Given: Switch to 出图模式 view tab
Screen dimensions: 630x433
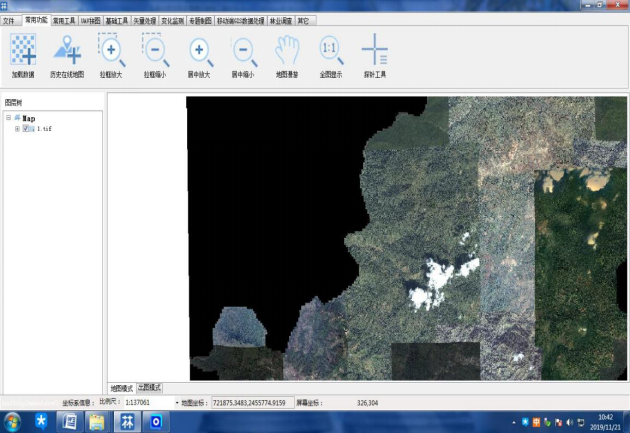Looking at the screenshot, I should [x=150, y=387].
